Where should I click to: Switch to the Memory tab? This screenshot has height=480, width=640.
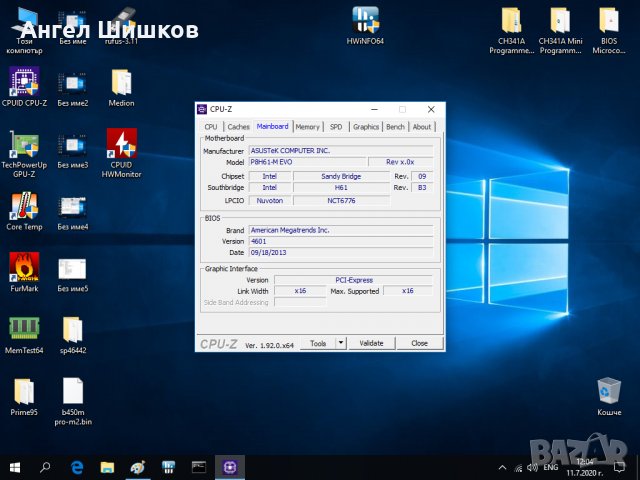307,127
